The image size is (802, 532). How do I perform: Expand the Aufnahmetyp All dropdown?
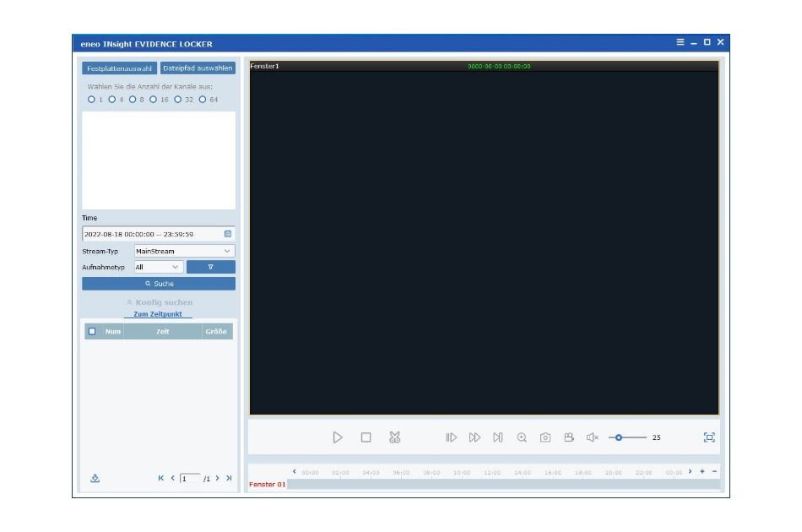pos(158,267)
